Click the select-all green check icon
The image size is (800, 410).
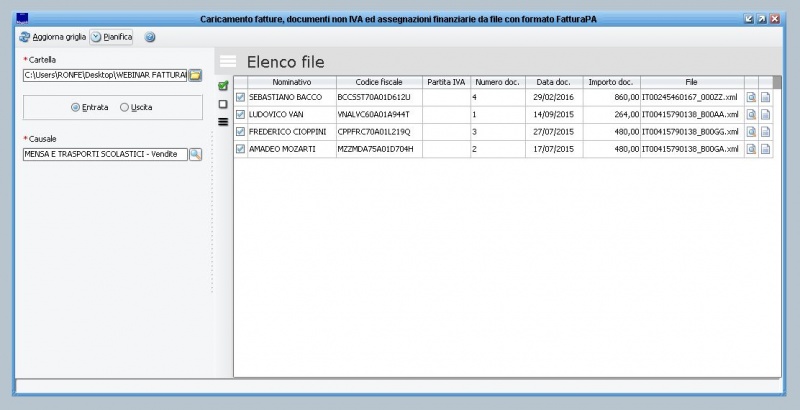[223, 86]
